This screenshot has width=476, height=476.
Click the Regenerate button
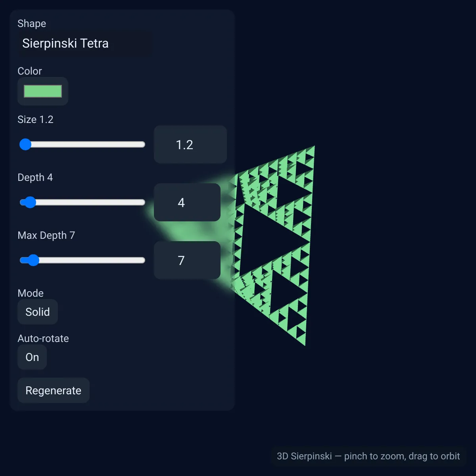coord(54,390)
